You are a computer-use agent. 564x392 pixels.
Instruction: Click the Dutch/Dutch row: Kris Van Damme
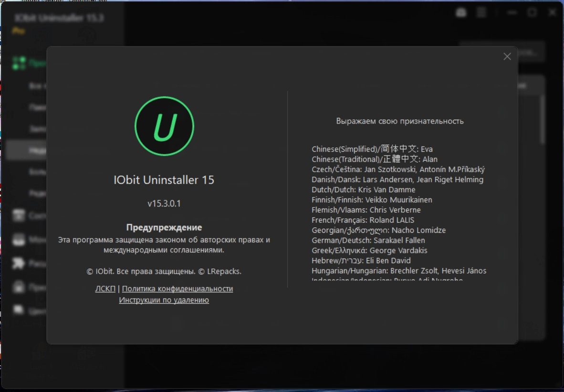[363, 189]
